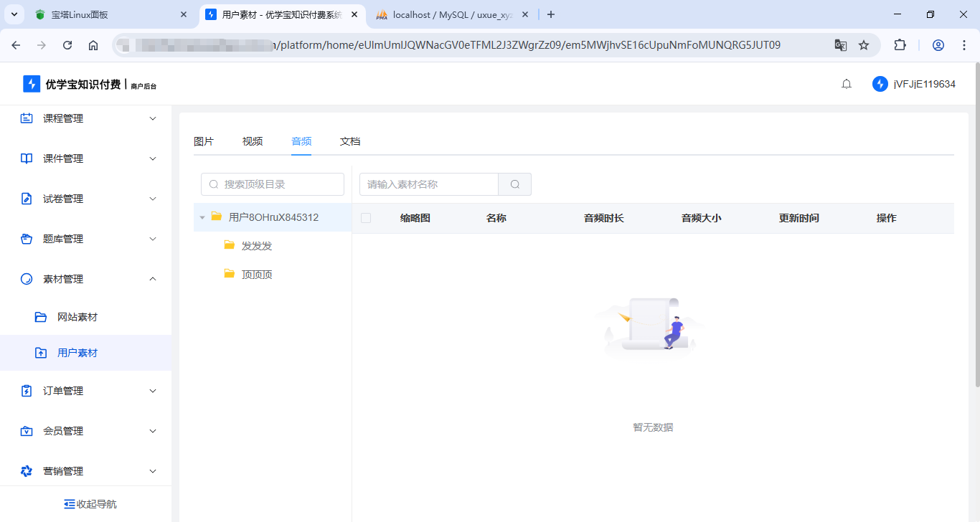Expand the 订单管理 section chevron
Viewport: 980px width, 522px height.
(152, 391)
